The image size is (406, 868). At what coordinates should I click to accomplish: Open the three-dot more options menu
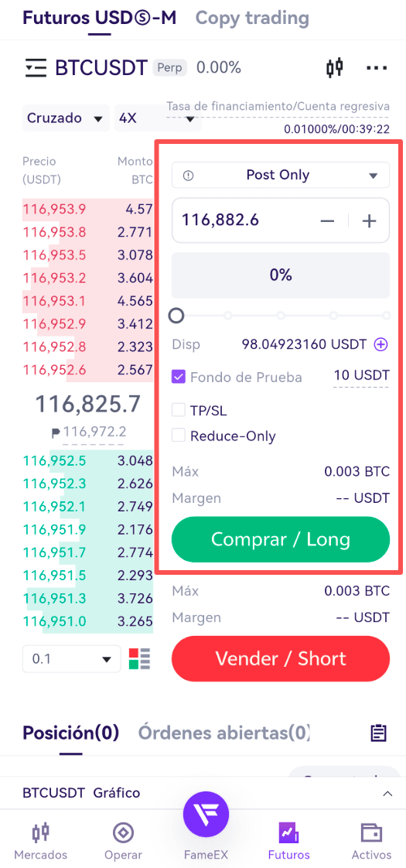click(x=377, y=68)
